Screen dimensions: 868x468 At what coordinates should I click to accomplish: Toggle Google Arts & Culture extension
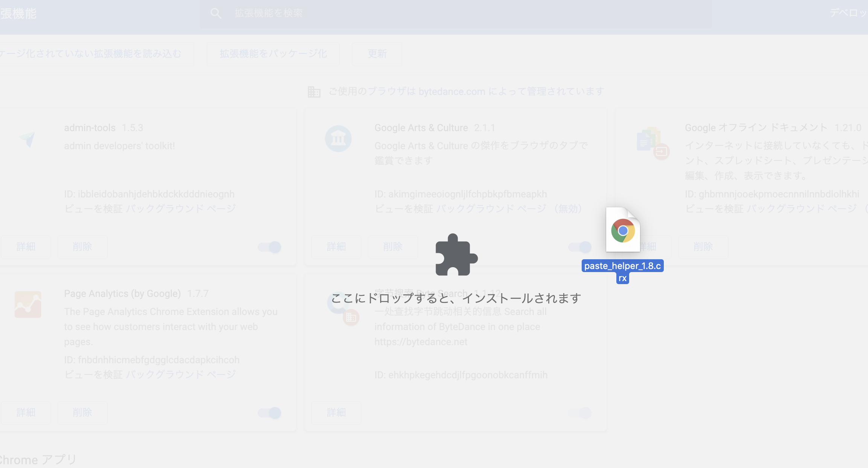click(x=580, y=247)
